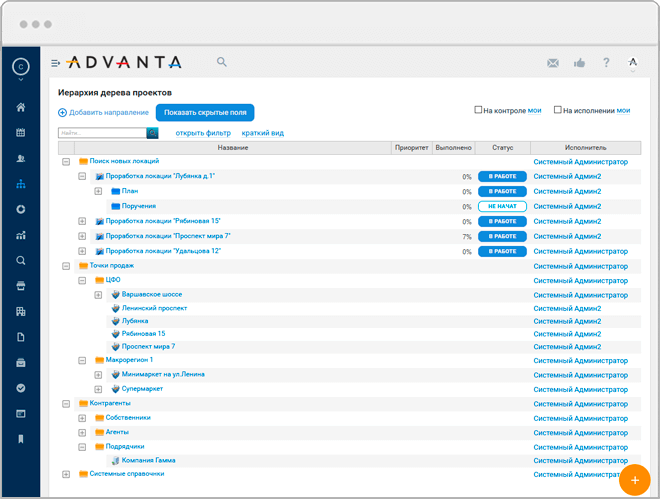Screen dimensions: 660x499
Task: Expand 'Проработка локации Удальцова 12' node
Action: coord(82,251)
